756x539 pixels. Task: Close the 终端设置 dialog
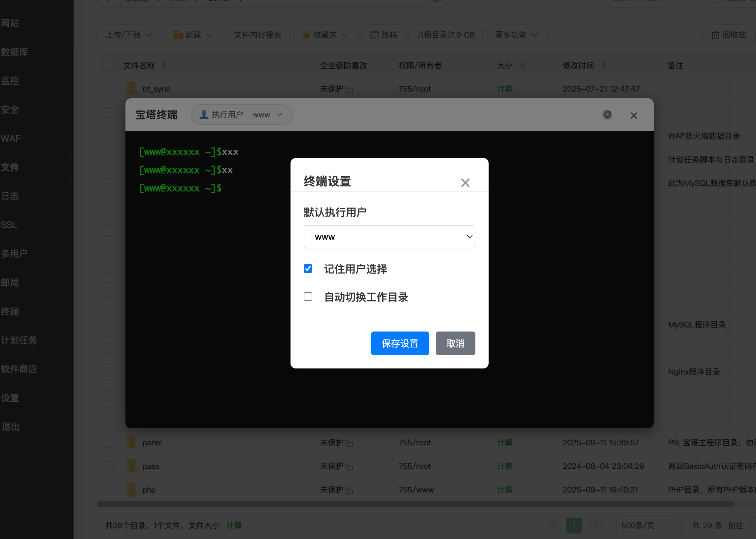465,182
